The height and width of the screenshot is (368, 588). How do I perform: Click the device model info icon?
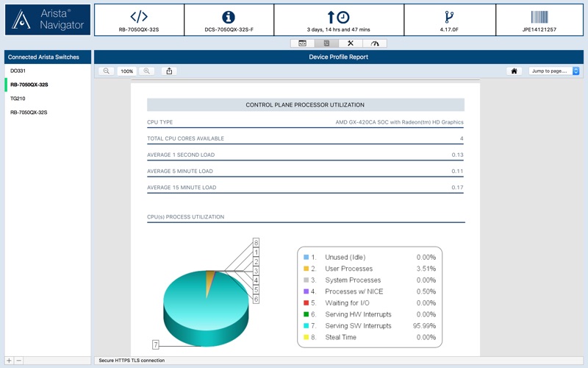[229, 17]
